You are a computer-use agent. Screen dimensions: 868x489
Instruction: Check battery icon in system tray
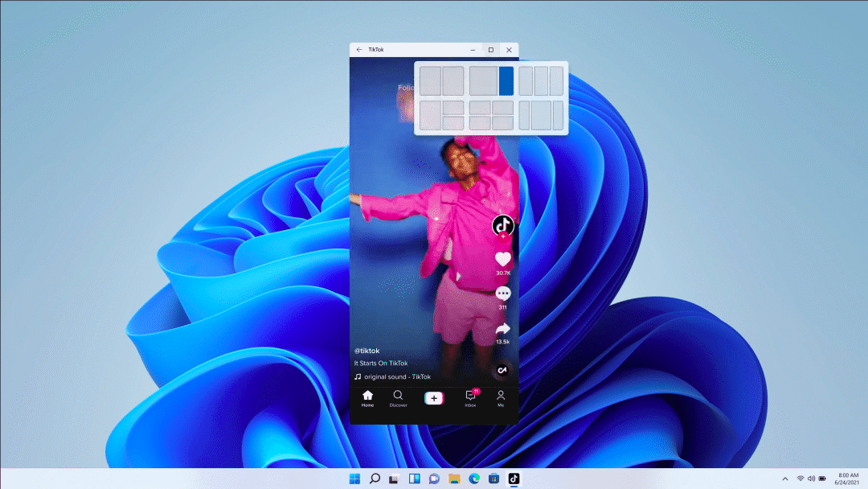pyautogui.click(x=822, y=479)
